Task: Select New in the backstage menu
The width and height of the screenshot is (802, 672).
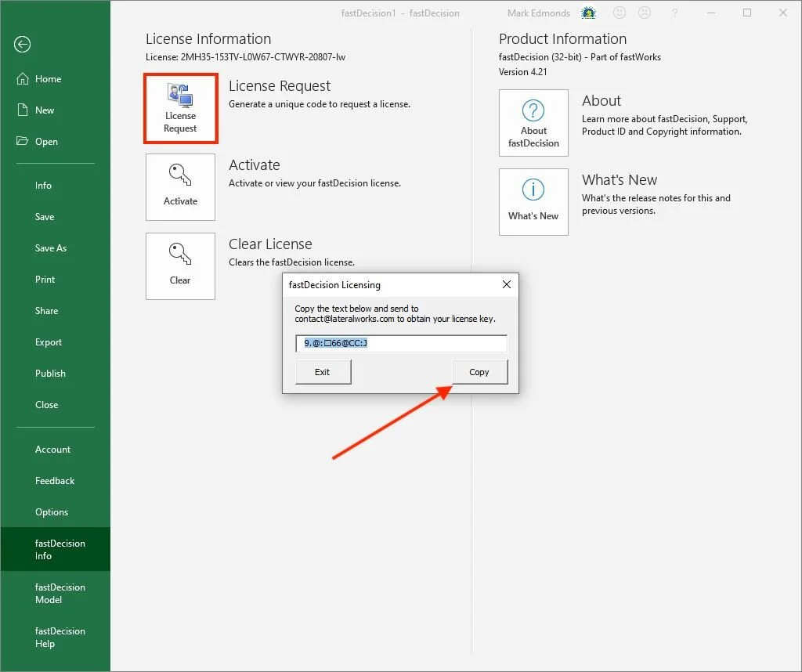Action: pyautogui.click(x=45, y=110)
